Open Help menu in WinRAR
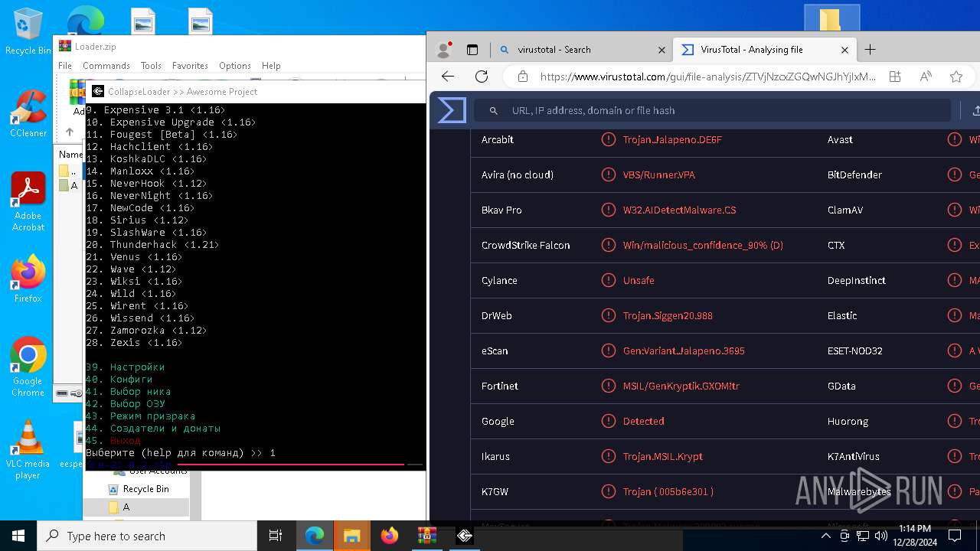980x551 pixels. 271,66
